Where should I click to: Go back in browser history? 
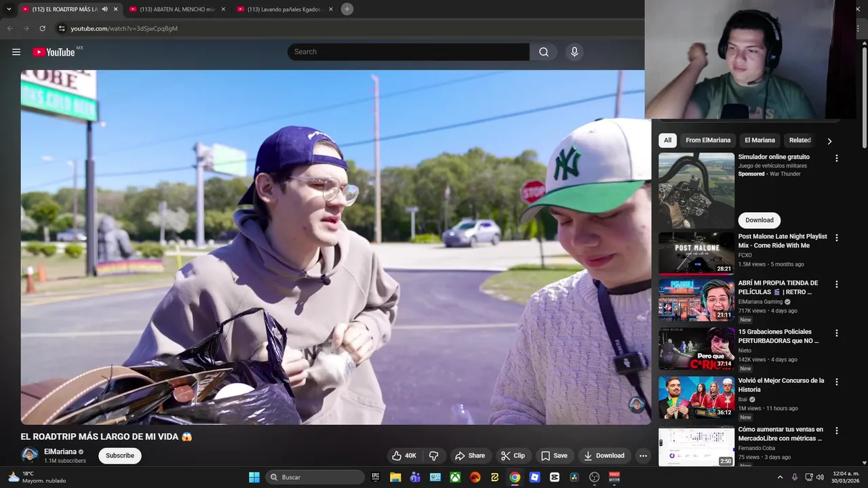[9, 28]
